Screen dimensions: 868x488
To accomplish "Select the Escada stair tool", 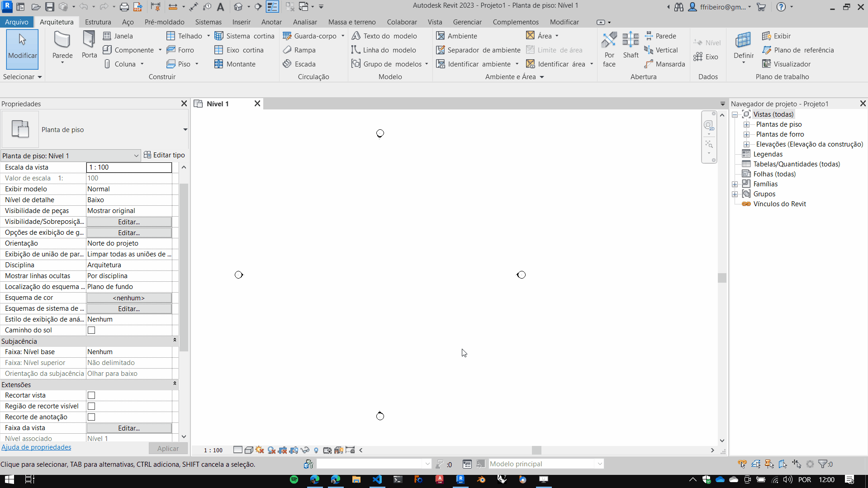I will (x=299, y=64).
